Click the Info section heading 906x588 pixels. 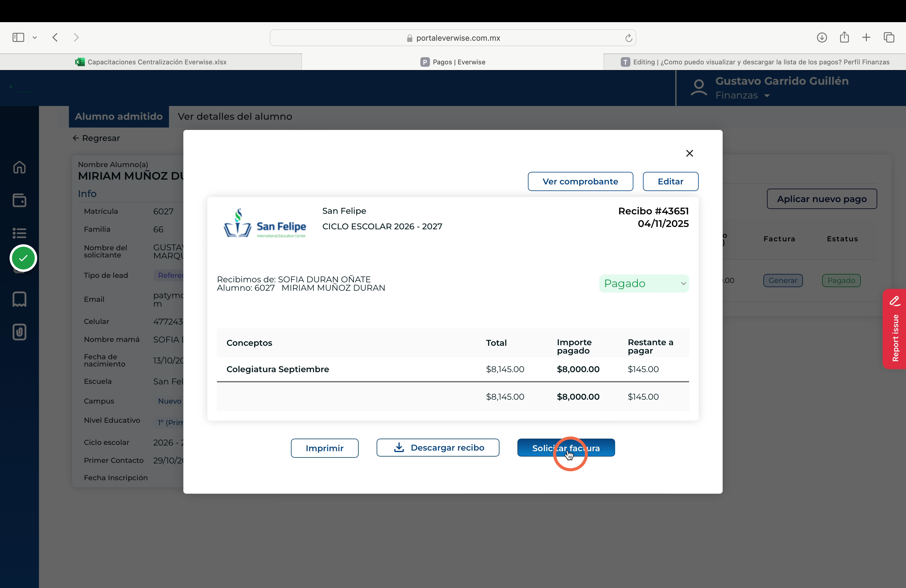click(x=87, y=194)
